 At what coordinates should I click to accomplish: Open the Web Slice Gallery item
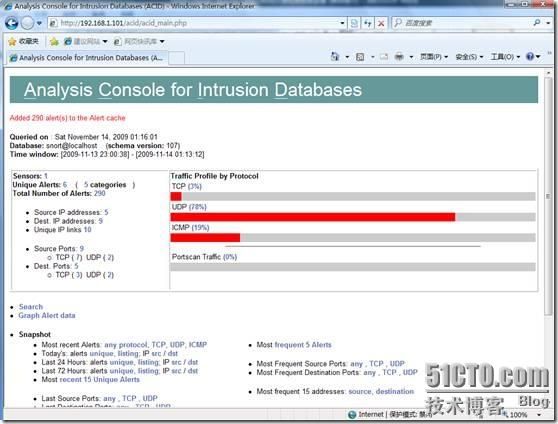(x=139, y=42)
